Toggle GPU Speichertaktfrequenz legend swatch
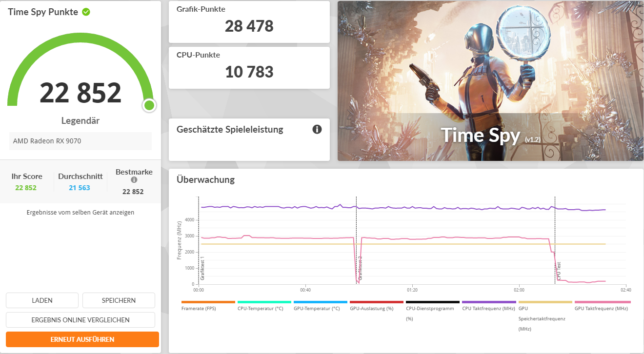 click(x=545, y=302)
